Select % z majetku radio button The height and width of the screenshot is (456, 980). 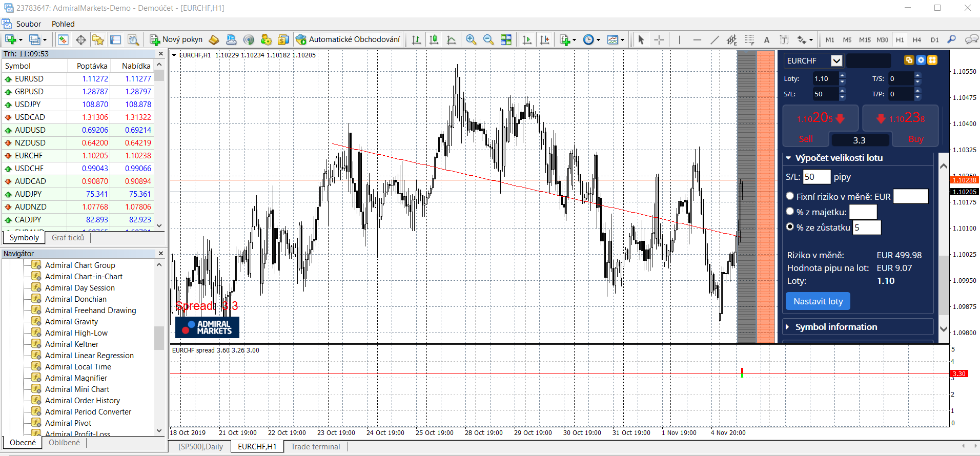coord(790,211)
